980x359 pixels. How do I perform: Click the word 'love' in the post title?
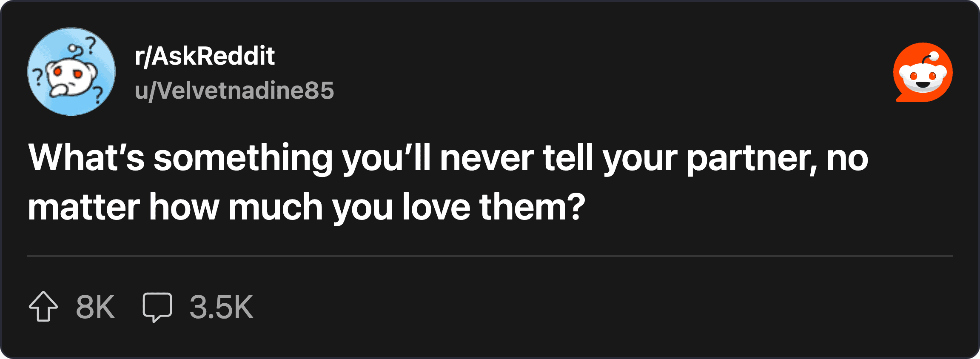click(436, 208)
